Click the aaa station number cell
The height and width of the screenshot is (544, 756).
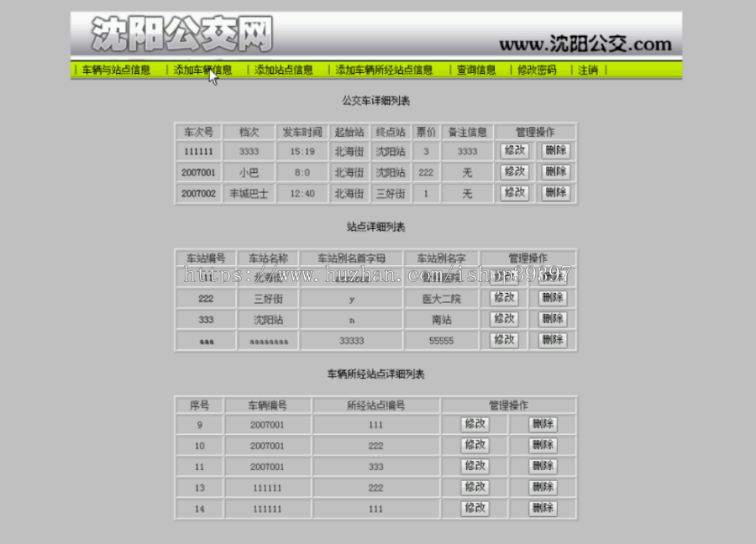pos(206,341)
